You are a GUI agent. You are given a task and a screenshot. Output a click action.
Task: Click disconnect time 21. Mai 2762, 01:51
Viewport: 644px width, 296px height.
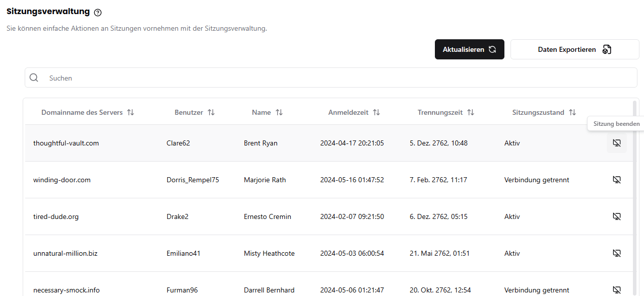(x=439, y=253)
